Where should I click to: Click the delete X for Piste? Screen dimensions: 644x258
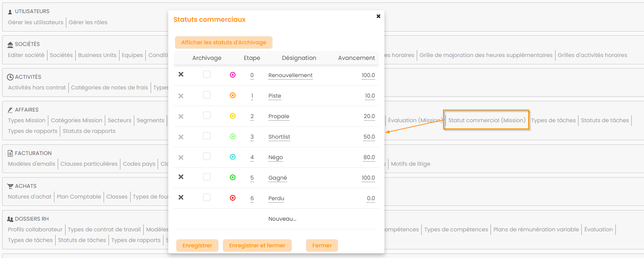pos(181,96)
